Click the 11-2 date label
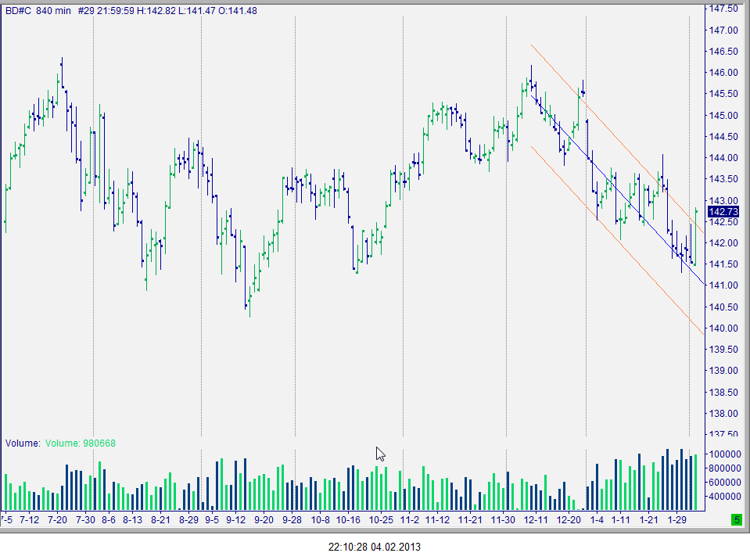750x560 pixels. click(x=410, y=520)
